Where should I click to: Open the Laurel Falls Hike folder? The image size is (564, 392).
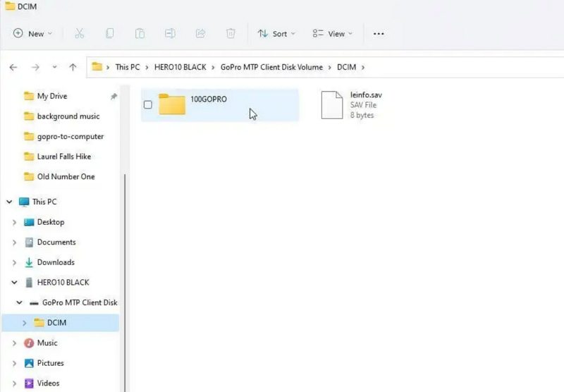(64, 157)
